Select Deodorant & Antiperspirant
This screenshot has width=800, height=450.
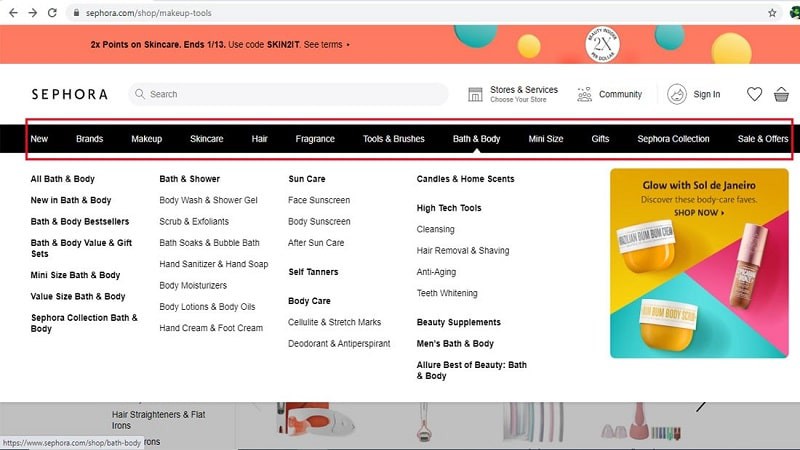(339, 344)
